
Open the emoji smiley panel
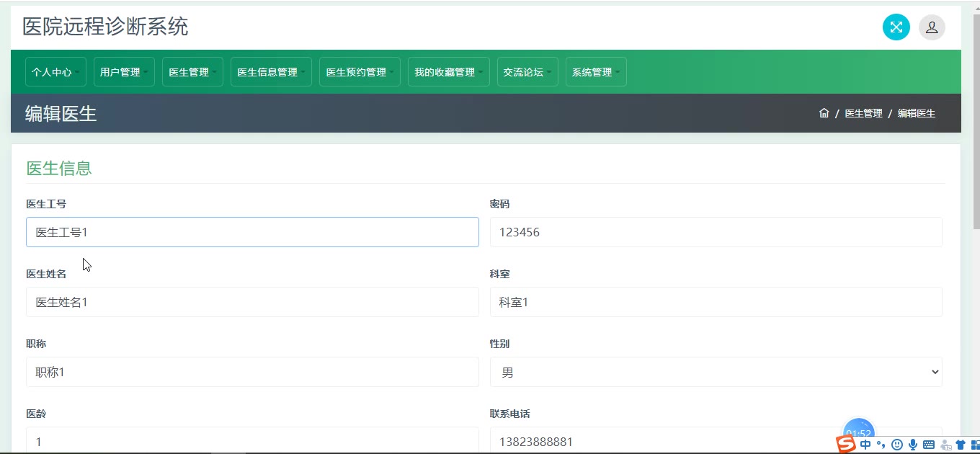pyautogui.click(x=897, y=445)
